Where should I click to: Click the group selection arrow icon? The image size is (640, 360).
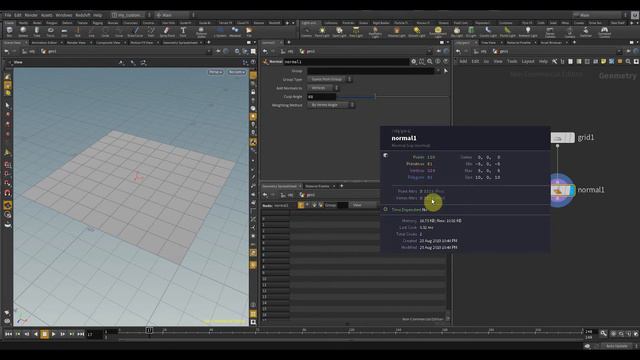pos(446,71)
